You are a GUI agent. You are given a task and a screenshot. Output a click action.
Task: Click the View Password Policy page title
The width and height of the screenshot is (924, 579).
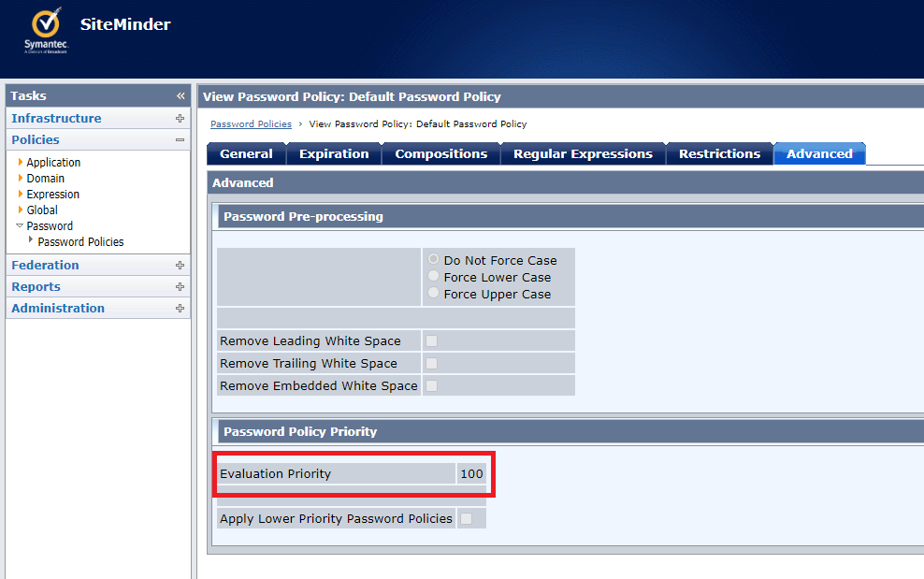(352, 96)
